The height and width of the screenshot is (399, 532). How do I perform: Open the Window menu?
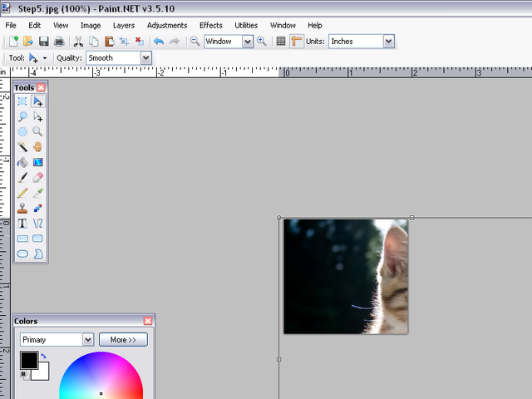coord(283,26)
